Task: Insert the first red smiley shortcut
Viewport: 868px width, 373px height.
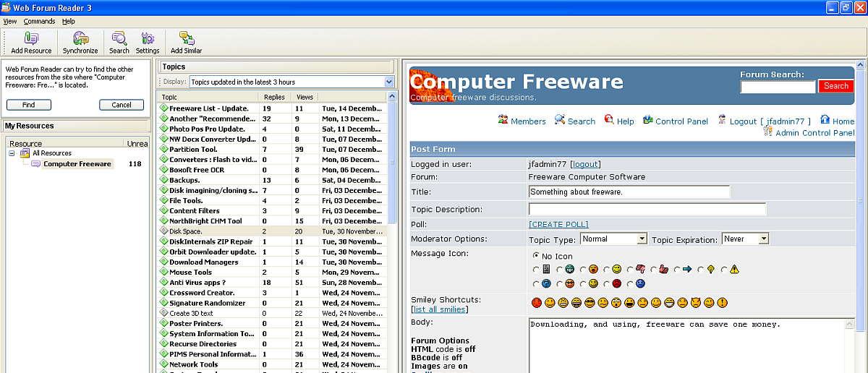Action: pos(536,302)
